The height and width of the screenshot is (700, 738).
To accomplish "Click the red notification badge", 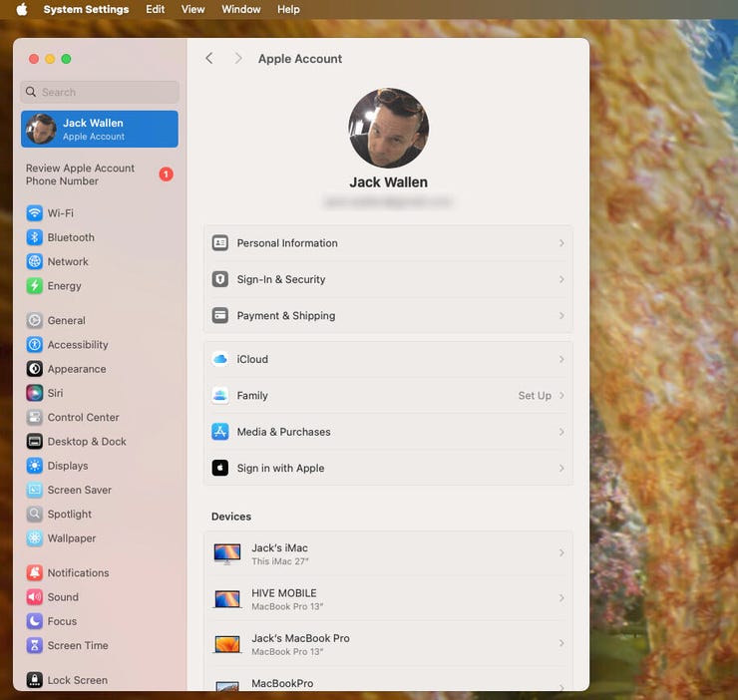I will (167, 175).
